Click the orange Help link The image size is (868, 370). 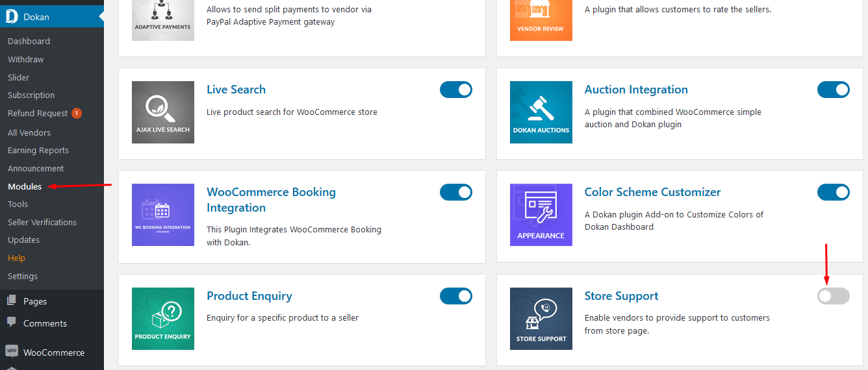click(x=16, y=258)
